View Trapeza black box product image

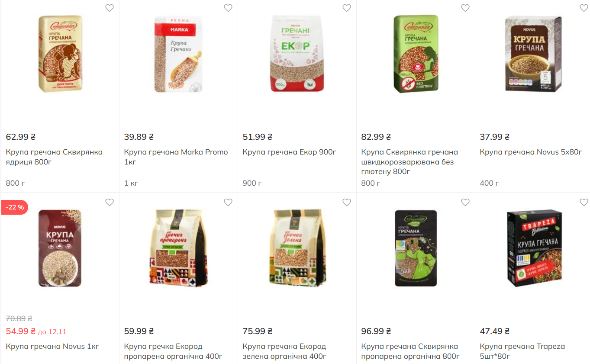[534, 248]
